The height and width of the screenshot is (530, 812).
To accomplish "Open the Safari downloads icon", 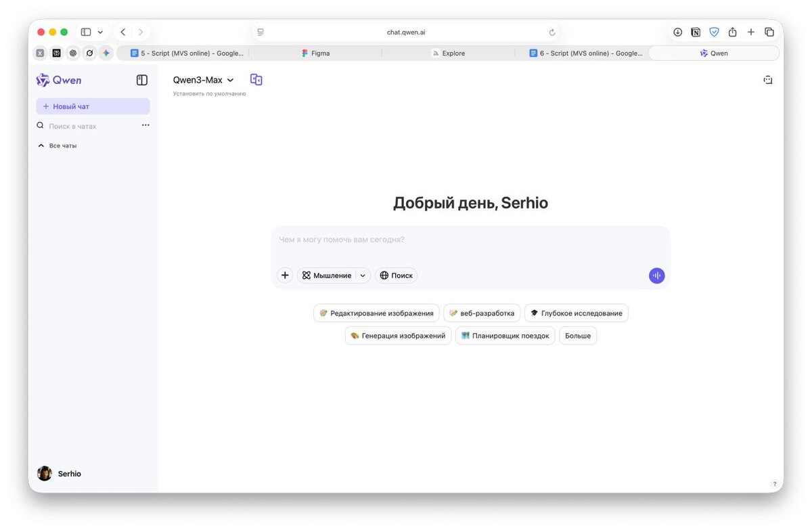I will point(677,32).
